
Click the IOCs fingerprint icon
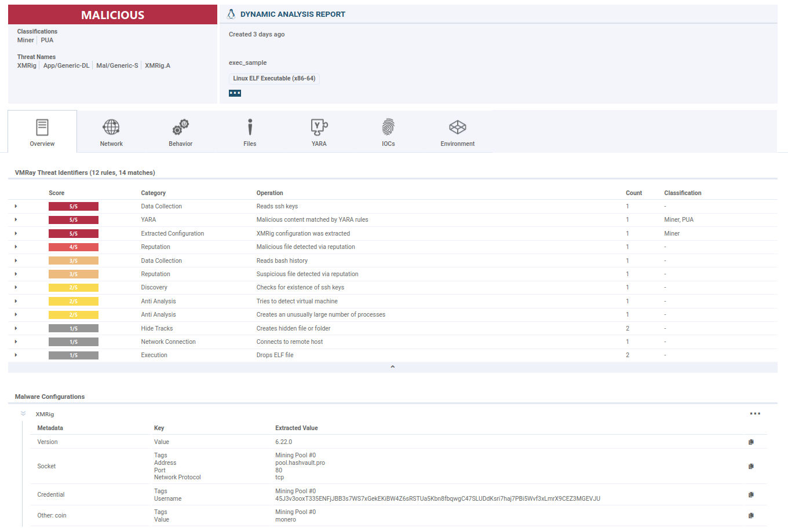coord(388,127)
